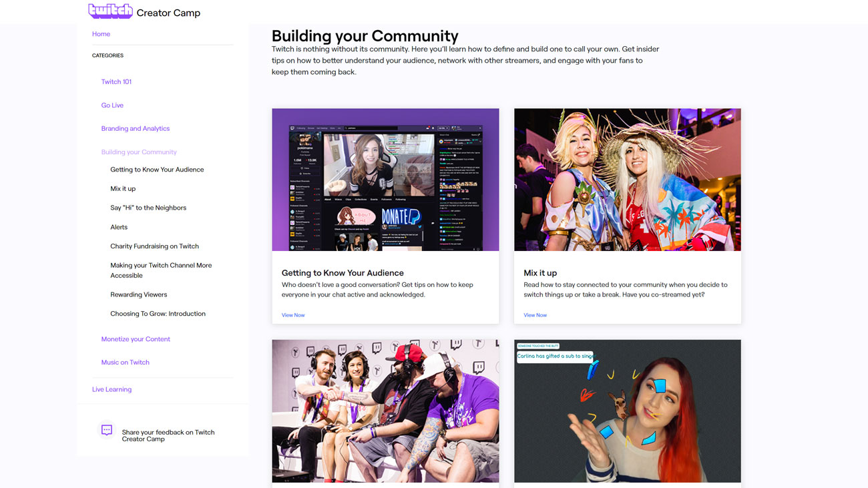Open Getting to Know Your Audience sidebar item
868x488 pixels.
click(x=157, y=170)
